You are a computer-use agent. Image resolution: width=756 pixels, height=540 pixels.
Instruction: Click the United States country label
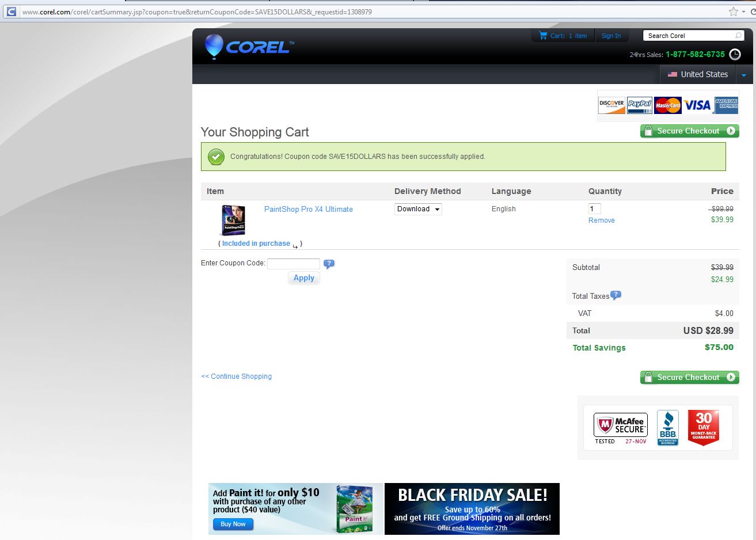coord(704,74)
